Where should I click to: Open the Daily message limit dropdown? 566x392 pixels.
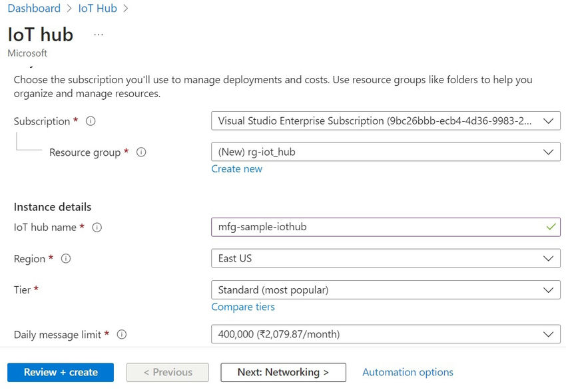pyautogui.click(x=386, y=334)
